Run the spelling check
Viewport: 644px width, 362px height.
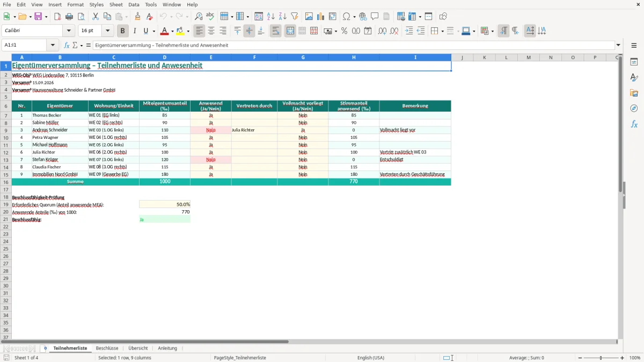coord(210,17)
